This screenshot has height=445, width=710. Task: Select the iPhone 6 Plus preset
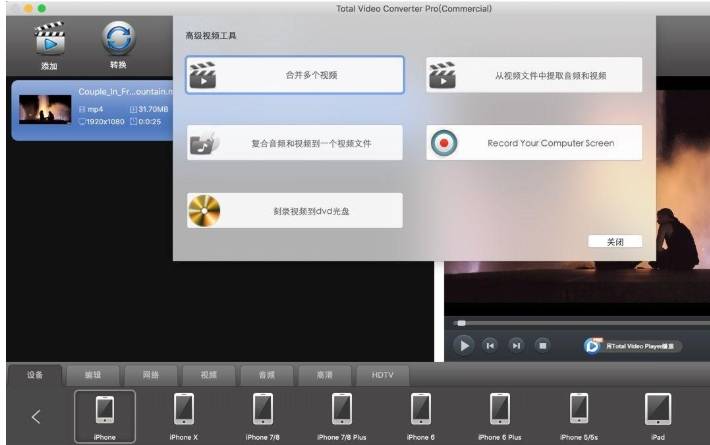500,416
